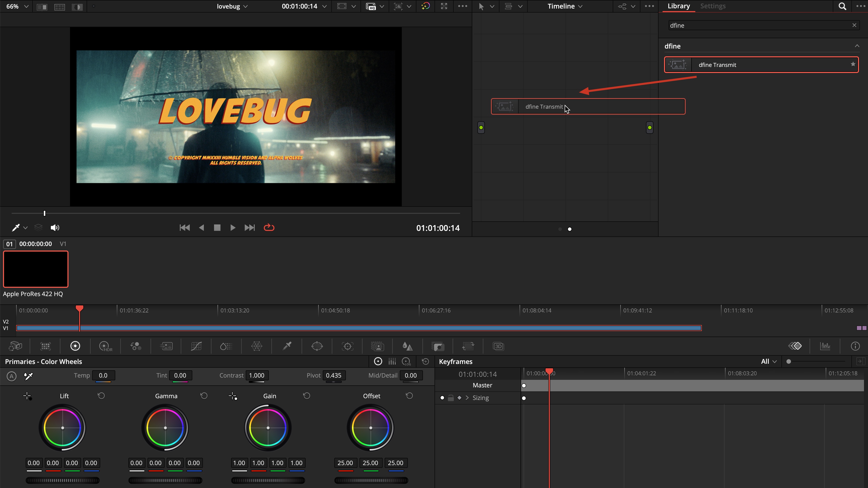
Task: Reset the Lift color wheel
Action: 101,396
